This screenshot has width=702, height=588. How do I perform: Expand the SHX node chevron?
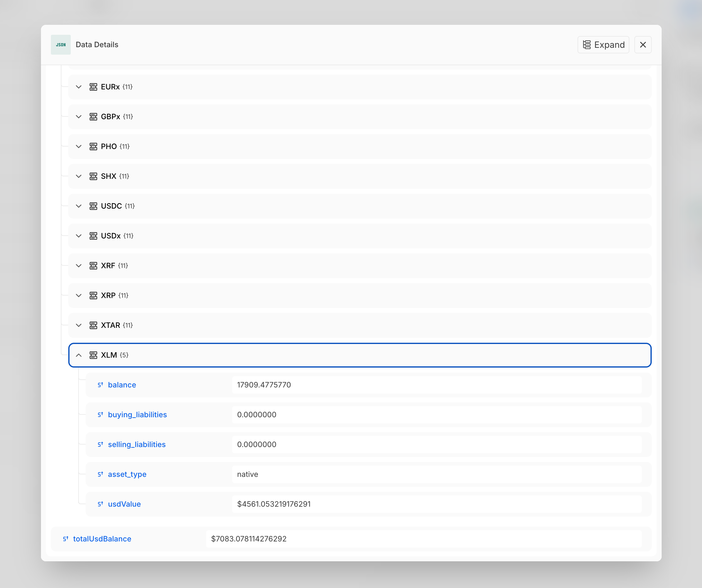[x=79, y=176]
